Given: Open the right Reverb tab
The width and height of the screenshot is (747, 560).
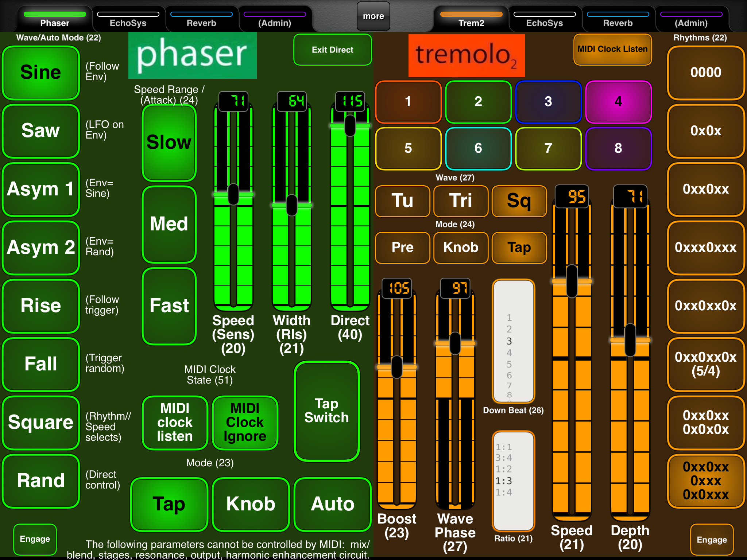Looking at the screenshot, I should point(618,19).
